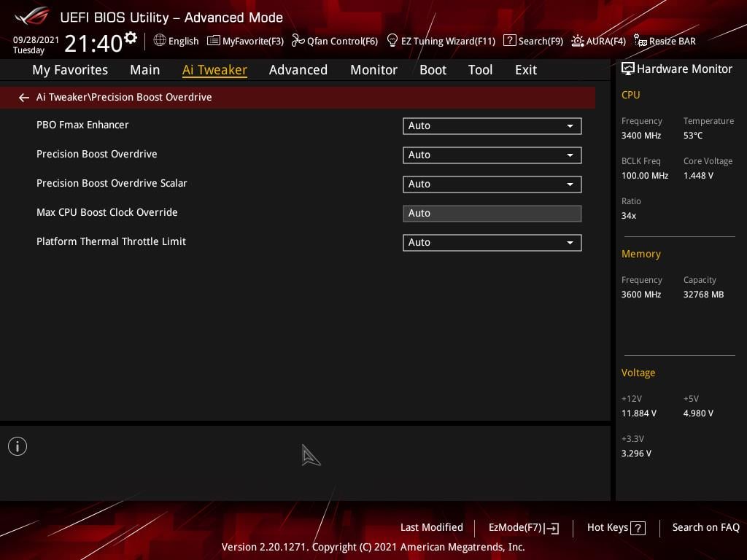Screen dimensions: 747x560
Task: Click the Ai Tweaker\Precision Boost Overdrive breadcrumb
Action: tap(124, 97)
